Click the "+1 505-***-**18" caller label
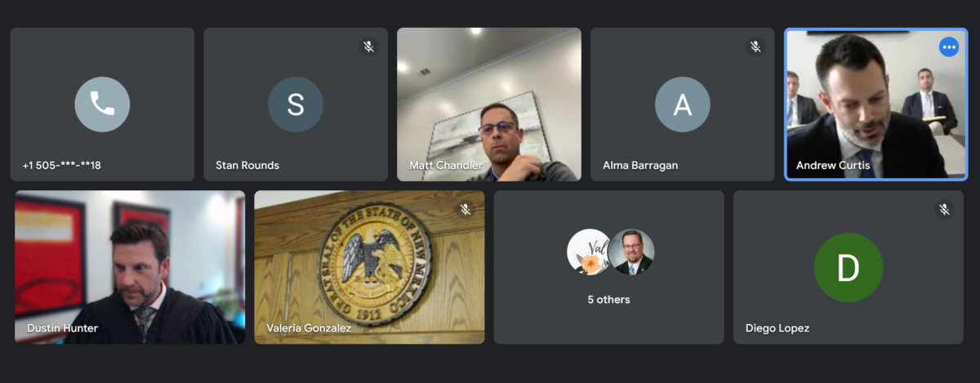The height and width of the screenshot is (383, 980). 62,165
